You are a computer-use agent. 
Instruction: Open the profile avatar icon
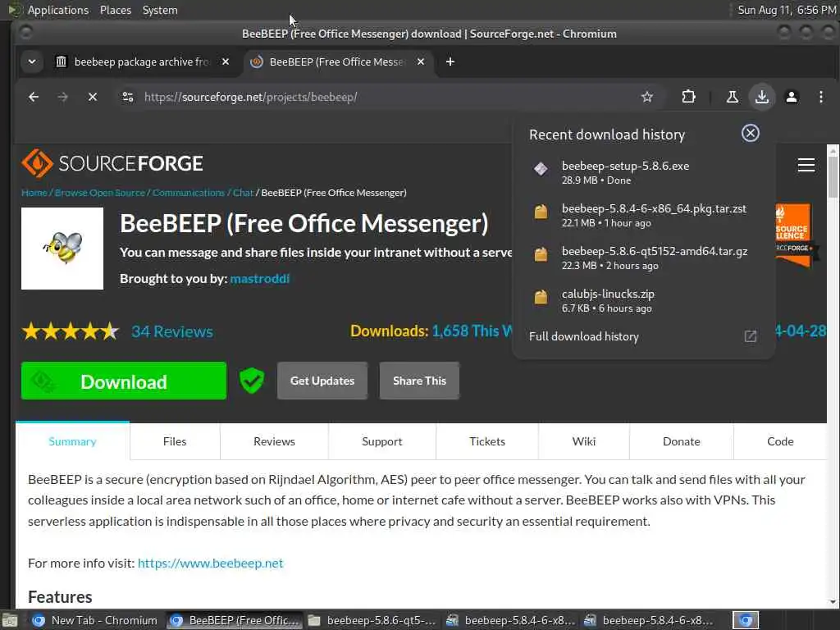point(792,97)
